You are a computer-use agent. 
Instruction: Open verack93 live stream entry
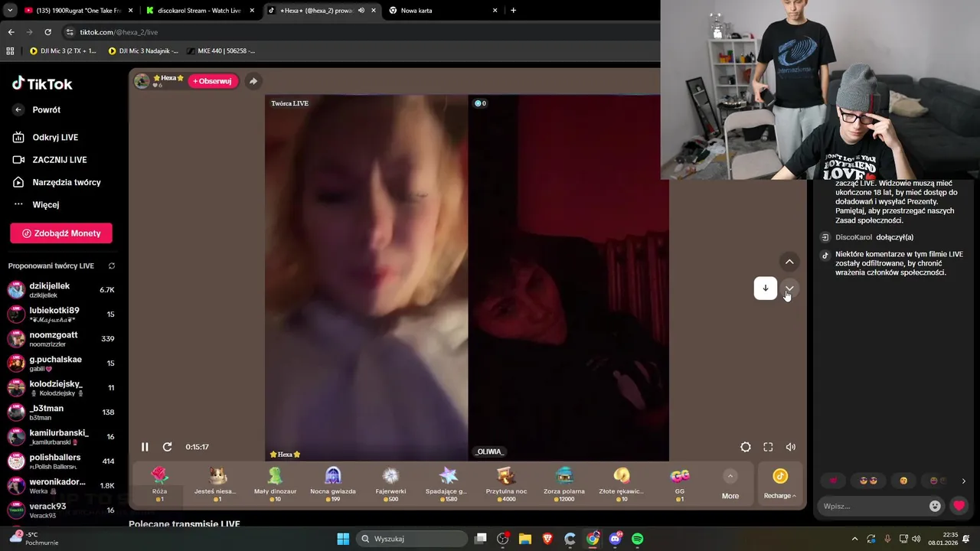tap(61, 510)
